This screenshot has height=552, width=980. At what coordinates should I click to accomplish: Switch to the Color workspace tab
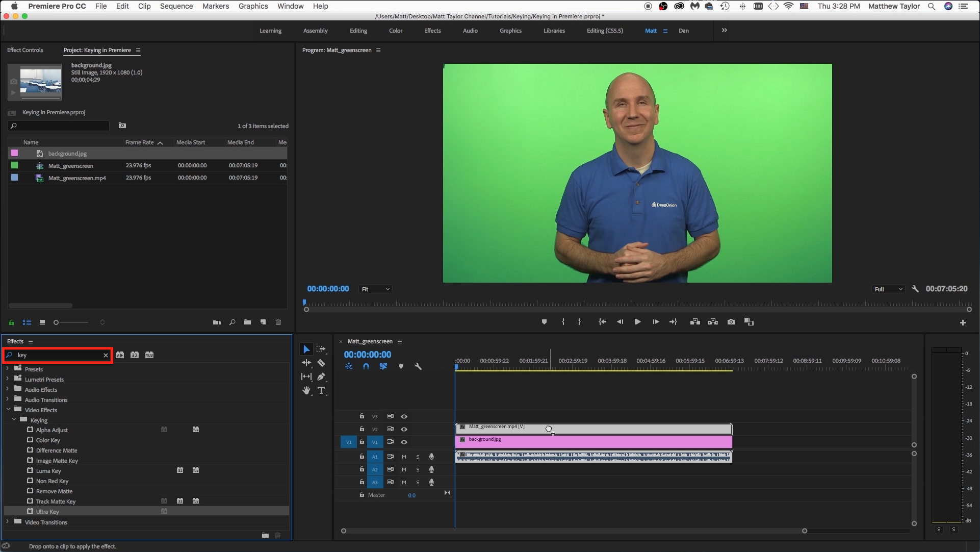(x=395, y=30)
